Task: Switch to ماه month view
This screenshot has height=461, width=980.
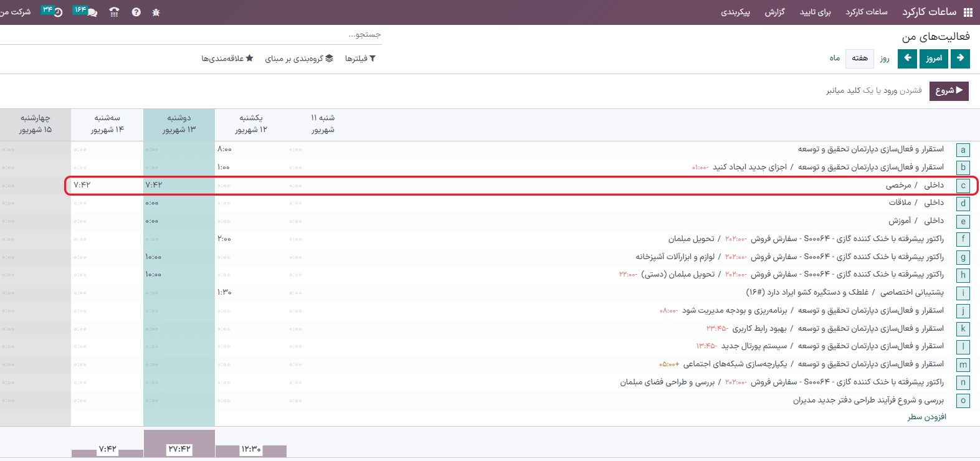Action: tap(834, 58)
